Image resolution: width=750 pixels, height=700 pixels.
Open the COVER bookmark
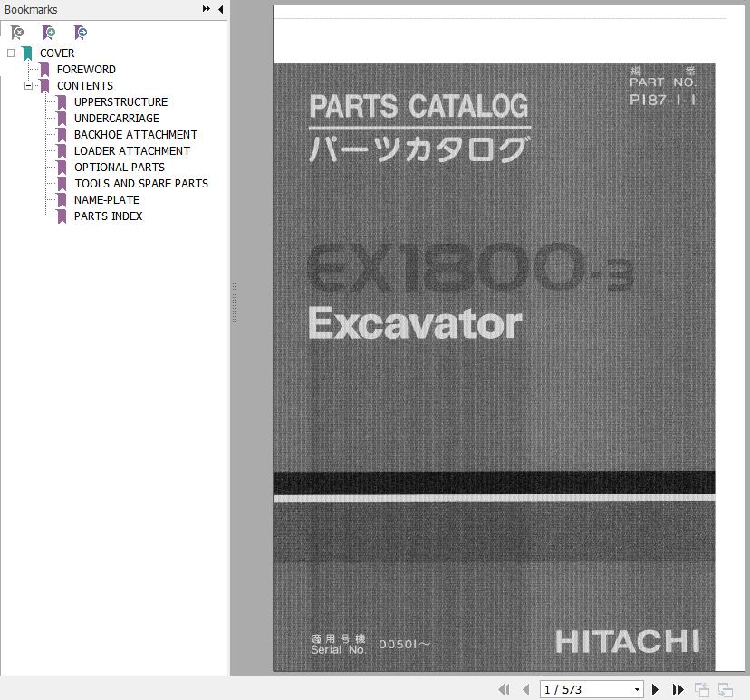57,53
